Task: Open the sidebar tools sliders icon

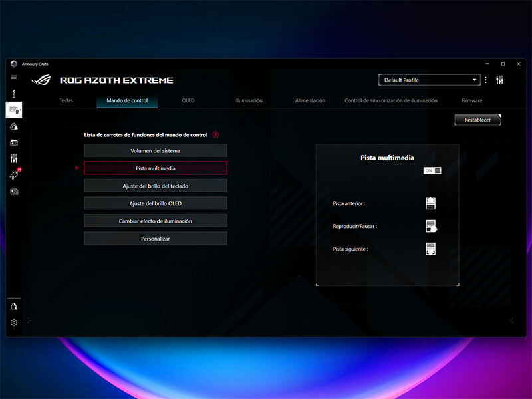Action: tap(14, 158)
